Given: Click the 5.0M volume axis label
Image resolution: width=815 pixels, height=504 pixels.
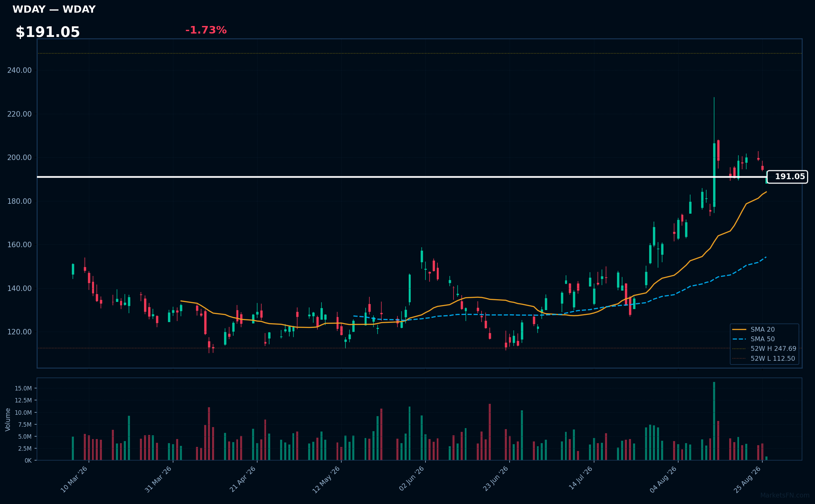Looking at the screenshot, I should pos(25,437).
